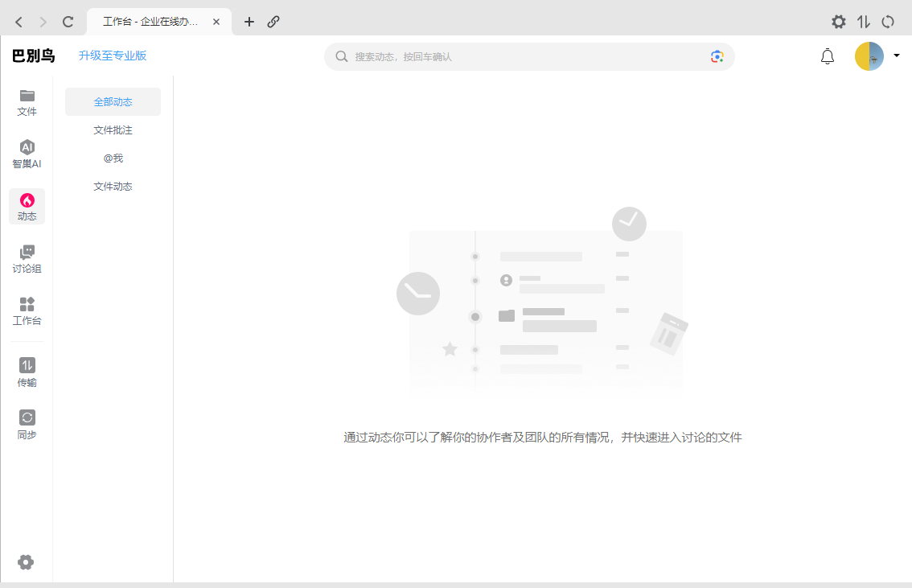
Task: Click the 巴别鸟 logo
Action: [33, 56]
